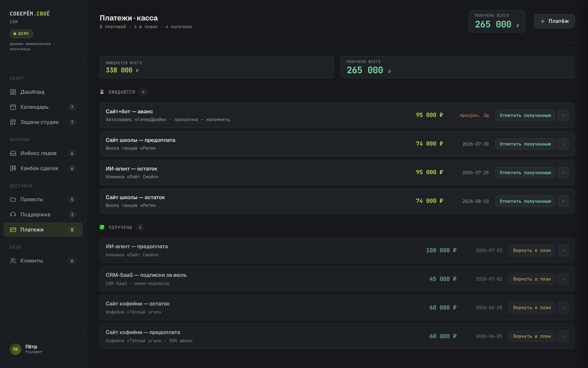The image size is (588, 368).
Task: Click the subtitle Автосервис «ГиперДрайв»
Action: pos(136,120)
